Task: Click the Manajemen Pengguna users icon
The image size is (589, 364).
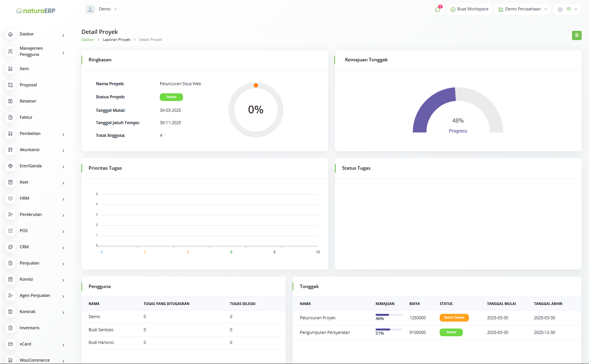Action: point(10,51)
